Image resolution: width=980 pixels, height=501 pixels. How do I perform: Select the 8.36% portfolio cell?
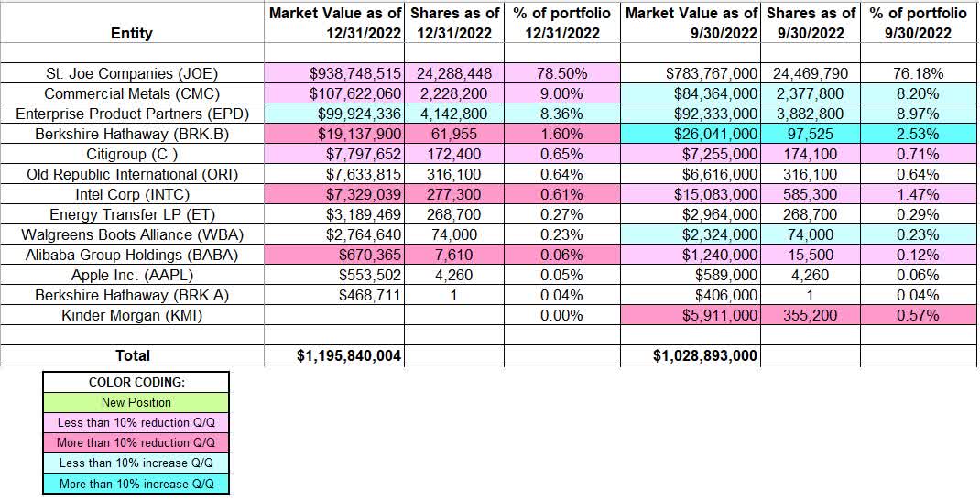pos(561,114)
